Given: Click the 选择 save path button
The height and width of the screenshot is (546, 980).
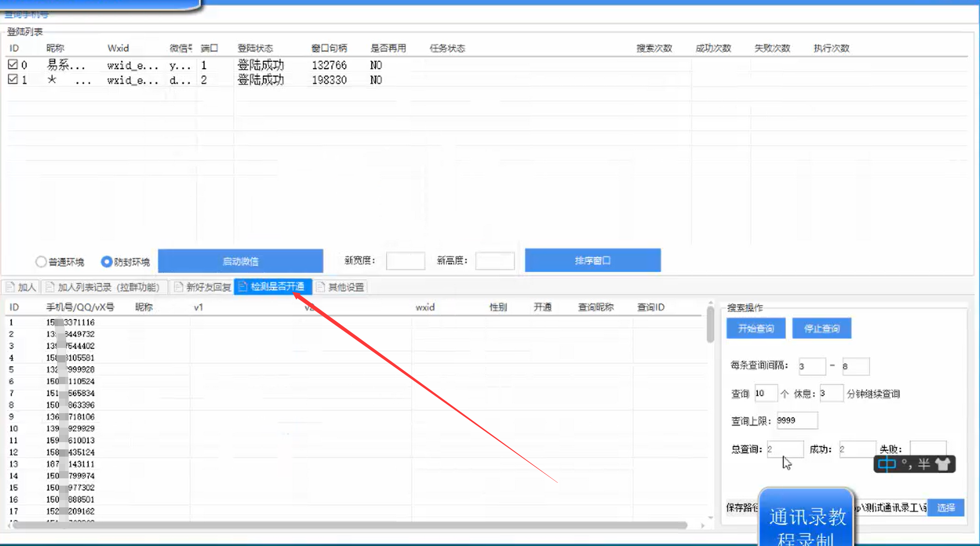Looking at the screenshot, I should [946, 507].
